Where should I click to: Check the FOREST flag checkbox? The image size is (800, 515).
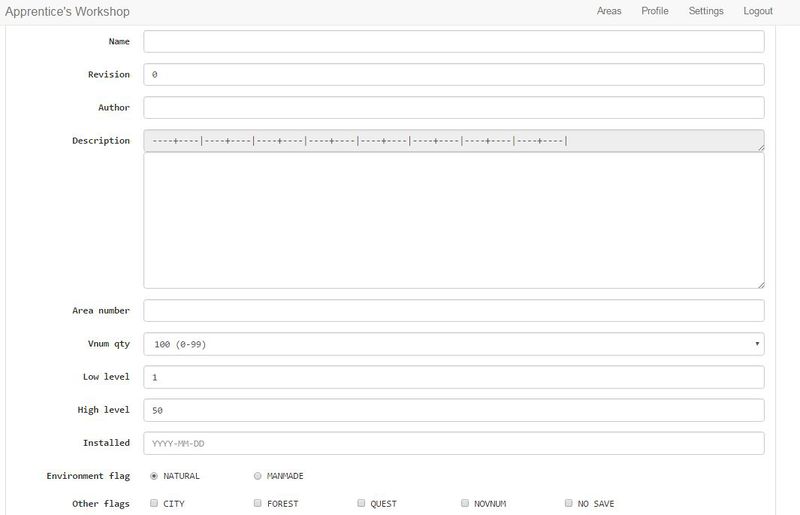click(258, 504)
